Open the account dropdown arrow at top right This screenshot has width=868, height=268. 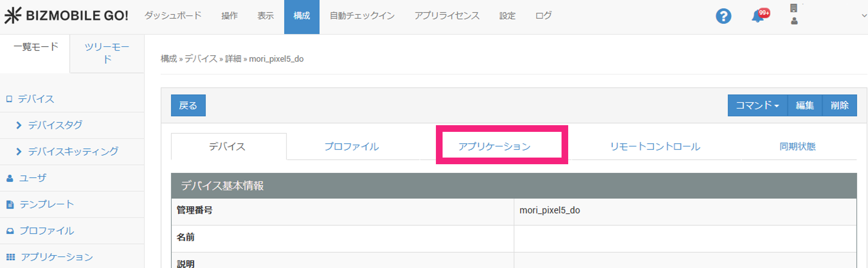pos(864,16)
